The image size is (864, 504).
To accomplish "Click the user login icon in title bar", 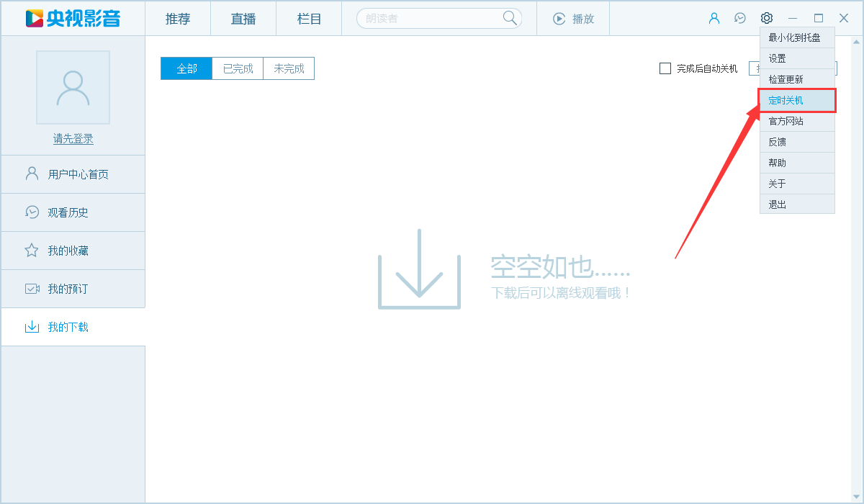I will 714,18.
